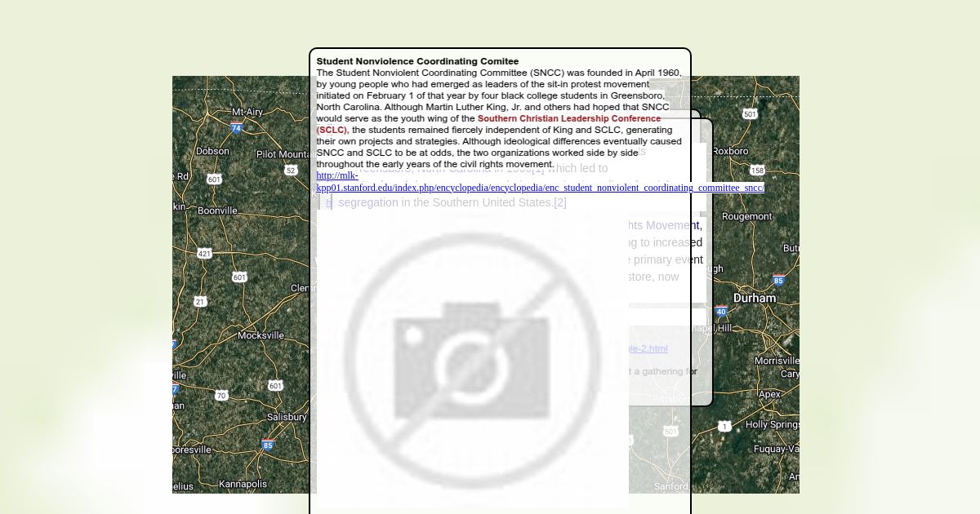Click the route 601 shield below Dobson

(214, 179)
